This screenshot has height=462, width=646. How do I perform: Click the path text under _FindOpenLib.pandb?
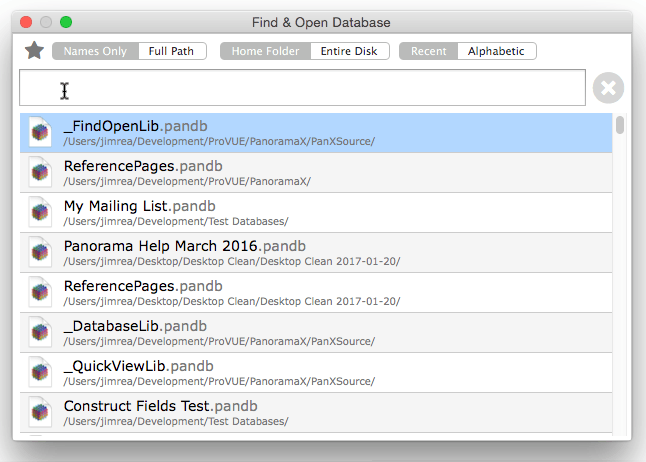219,141
